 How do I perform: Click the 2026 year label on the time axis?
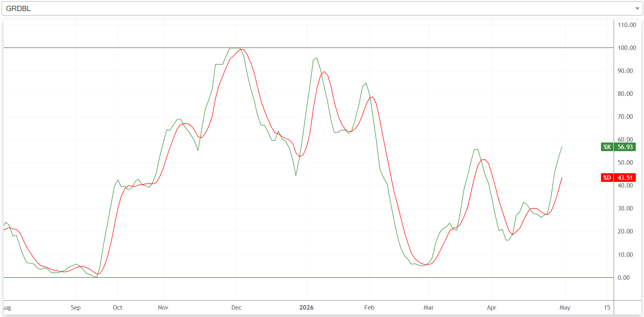(x=306, y=307)
